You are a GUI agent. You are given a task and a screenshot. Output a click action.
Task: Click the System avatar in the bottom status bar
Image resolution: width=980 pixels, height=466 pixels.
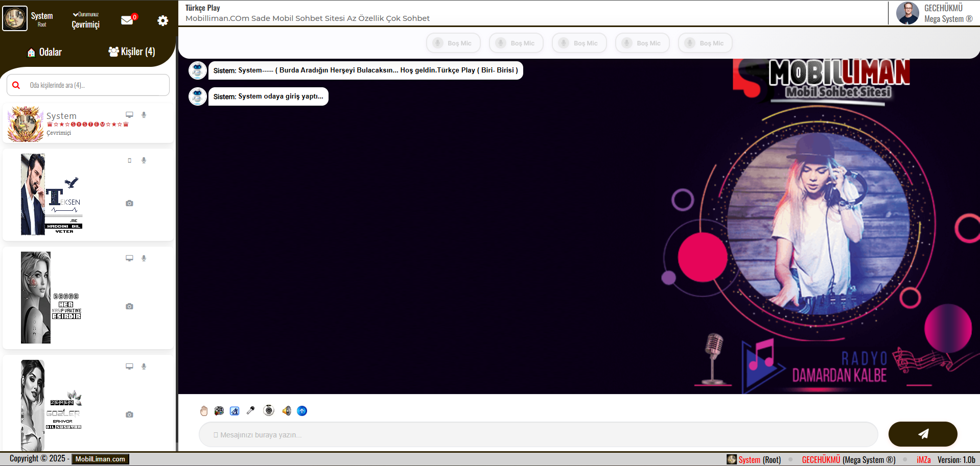(x=732, y=459)
